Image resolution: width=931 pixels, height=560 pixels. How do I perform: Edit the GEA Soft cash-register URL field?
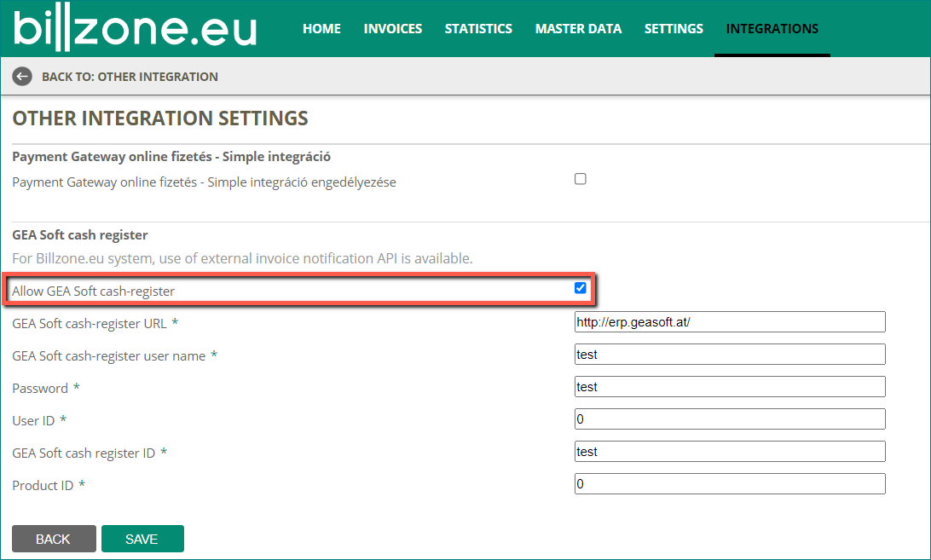point(730,322)
